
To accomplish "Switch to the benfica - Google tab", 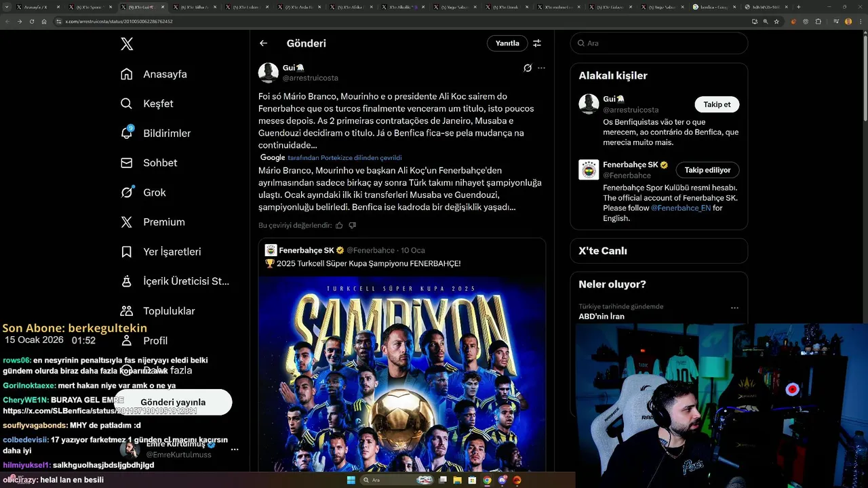I will pos(714,7).
